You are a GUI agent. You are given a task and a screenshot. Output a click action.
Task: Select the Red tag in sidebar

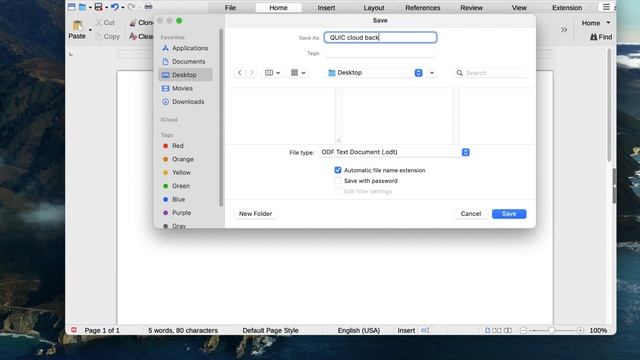pos(174,146)
